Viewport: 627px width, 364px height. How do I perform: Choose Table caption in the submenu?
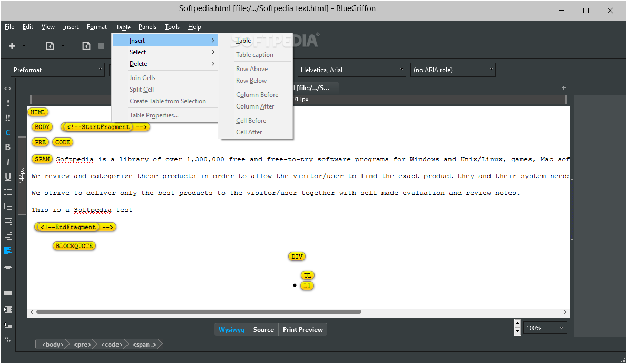click(256, 55)
